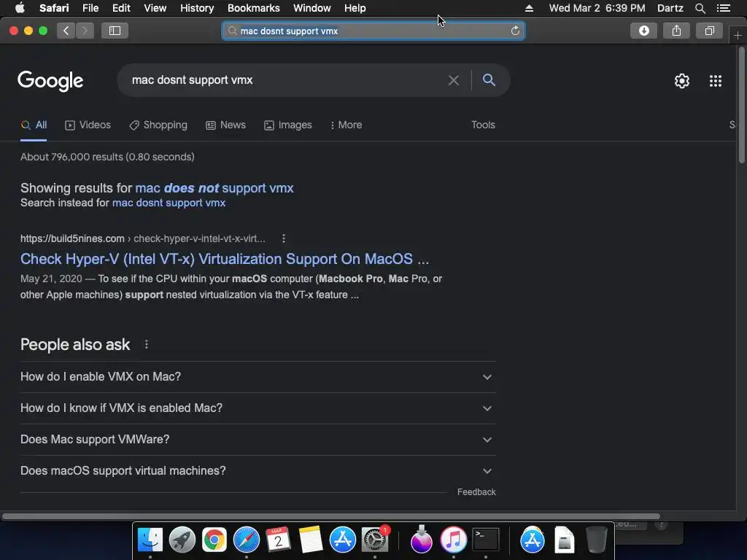Open Safari downloads button
The width and height of the screenshot is (747, 560).
click(x=643, y=31)
